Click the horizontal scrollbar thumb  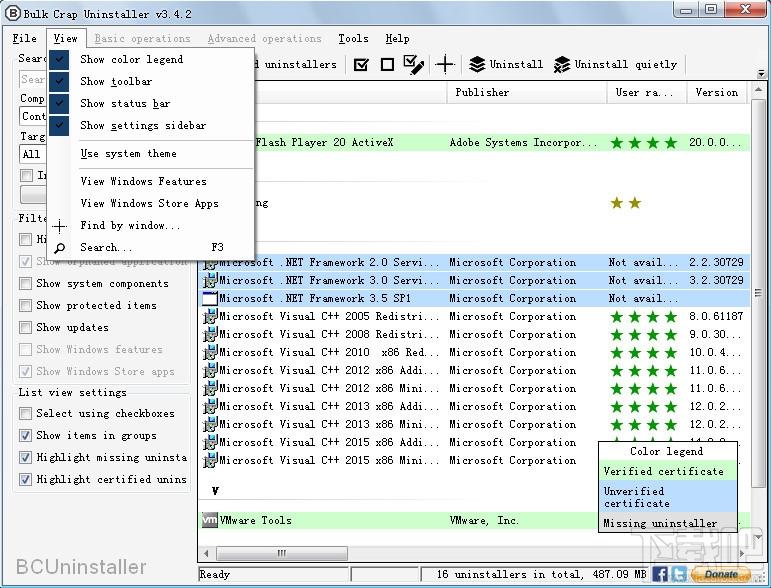[x=282, y=554]
